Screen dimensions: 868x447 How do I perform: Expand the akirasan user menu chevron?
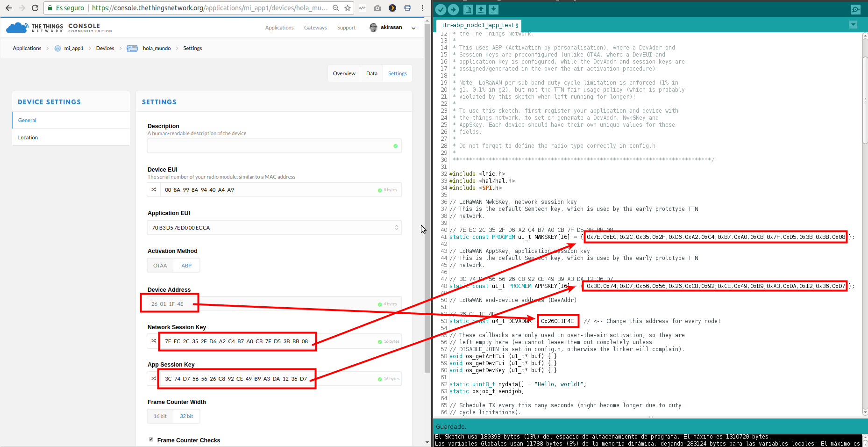pyautogui.click(x=413, y=28)
